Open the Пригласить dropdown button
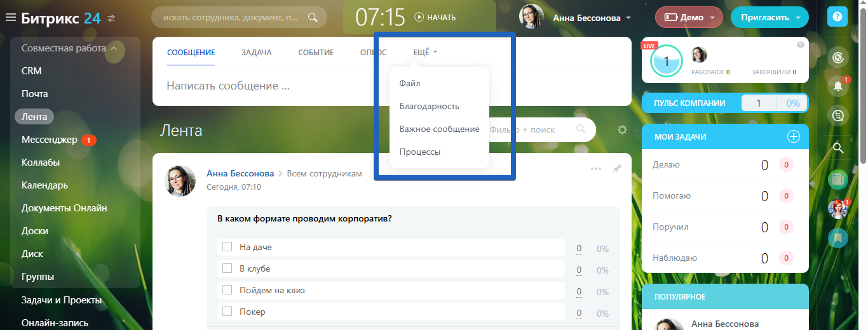 [x=770, y=18]
